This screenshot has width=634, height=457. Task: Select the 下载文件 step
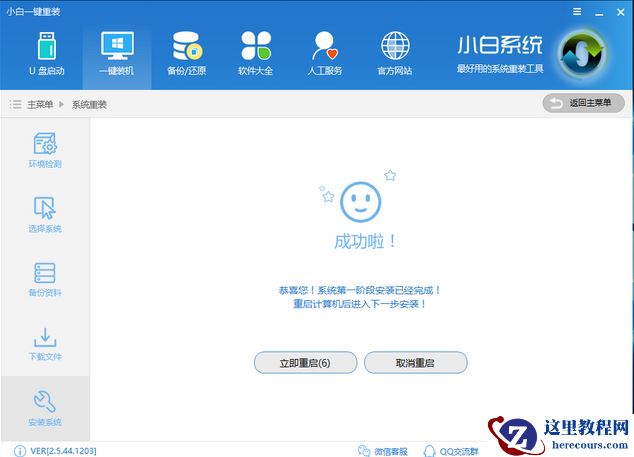point(45,344)
